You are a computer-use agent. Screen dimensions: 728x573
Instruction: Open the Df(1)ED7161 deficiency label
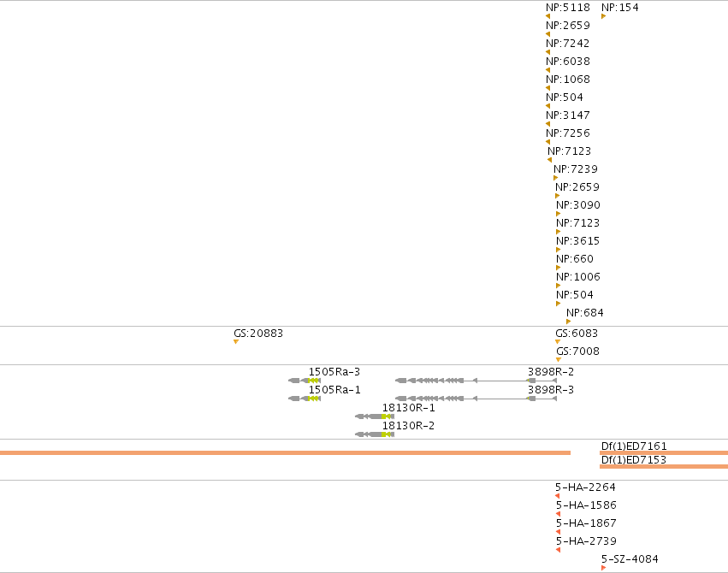(x=634, y=446)
